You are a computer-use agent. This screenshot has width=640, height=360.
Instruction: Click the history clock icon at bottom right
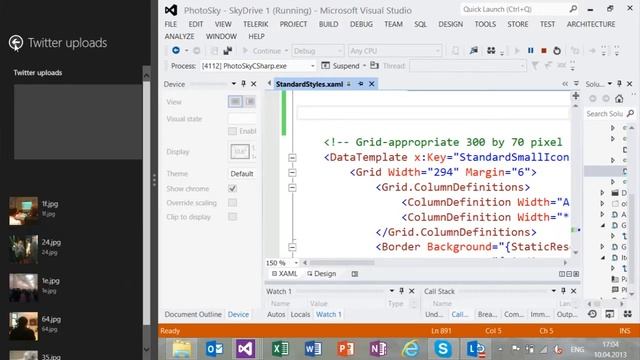(x=592, y=314)
